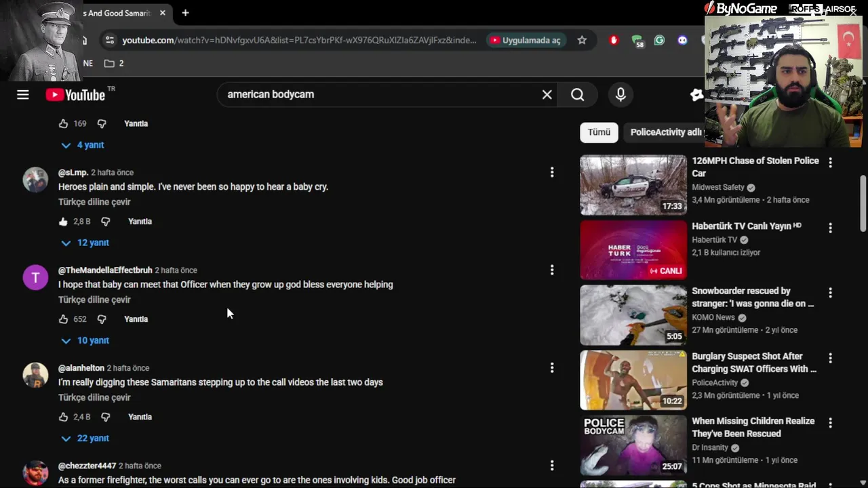868x488 pixels.
Task: Open the blue circular extension icon
Action: (682, 41)
